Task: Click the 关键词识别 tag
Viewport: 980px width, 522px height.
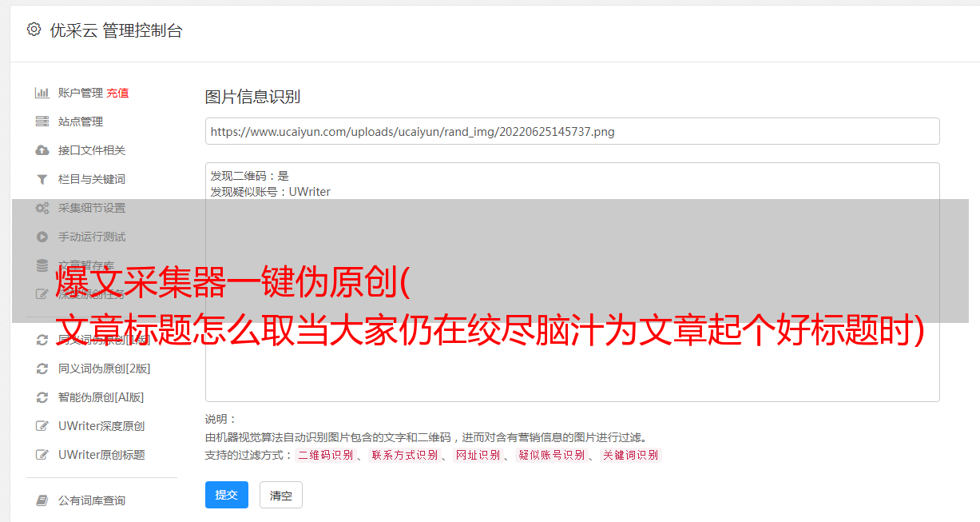Action: 631,455
